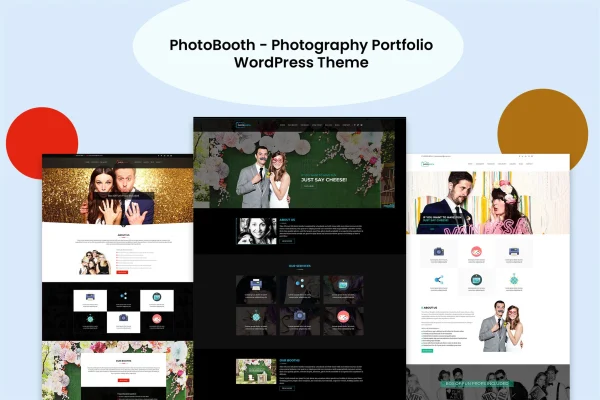The height and width of the screenshot is (400, 600).
Task: Click the teal round icon in the gold-glitter mockup grid
Action: (x=157, y=297)
